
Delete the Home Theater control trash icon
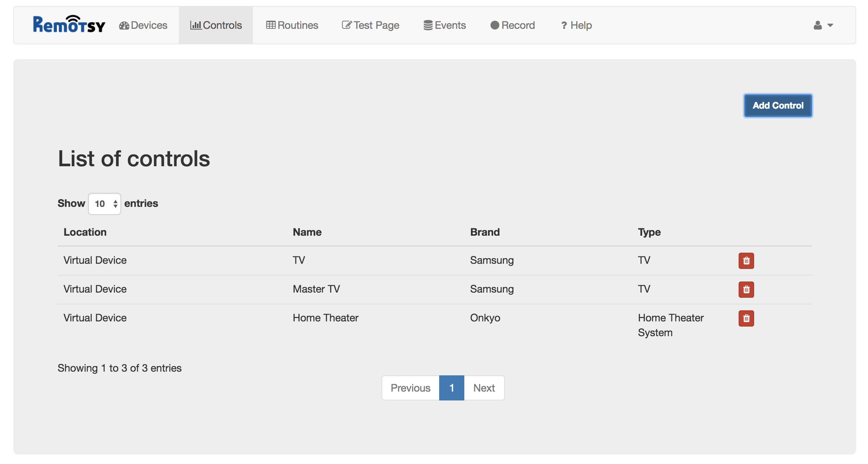[746, 318]
